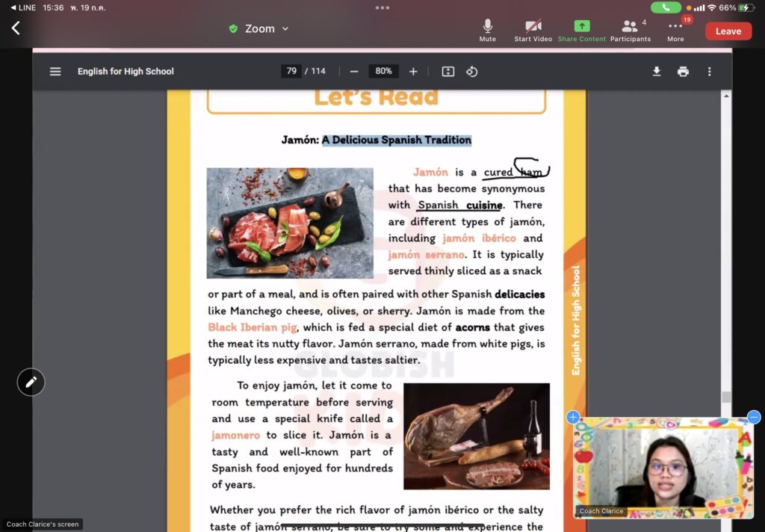Image resolution: width=765 pixels, height=532 pixels.
Task: Tap the green Share Content icon
Action: (x=581, y=27)
